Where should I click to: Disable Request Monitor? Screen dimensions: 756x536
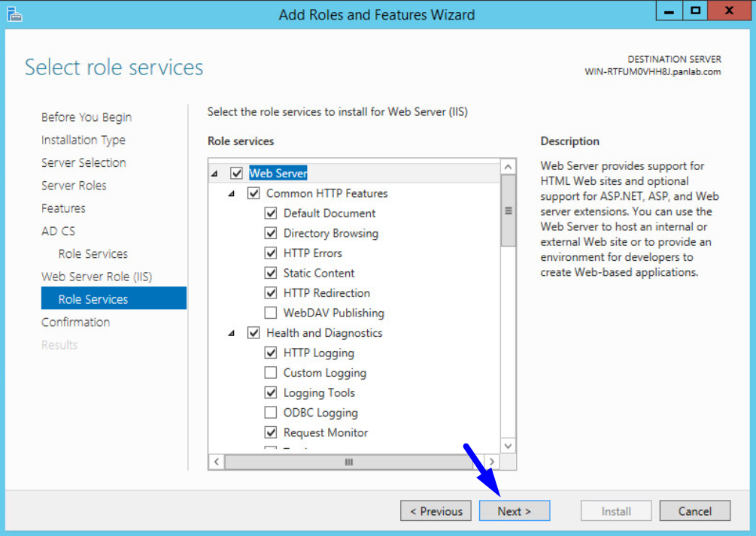pyautogui.click(x=271, y=432)
